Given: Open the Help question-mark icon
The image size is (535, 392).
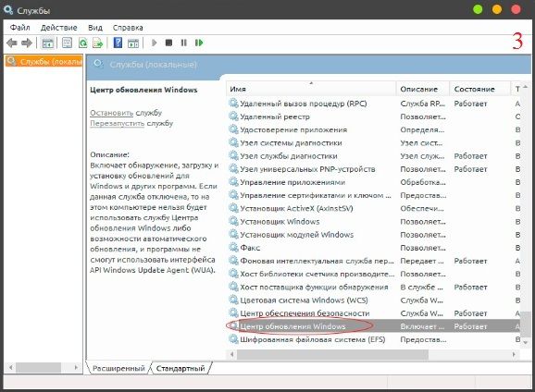Looking at the screenshot, I should (118, 43).
